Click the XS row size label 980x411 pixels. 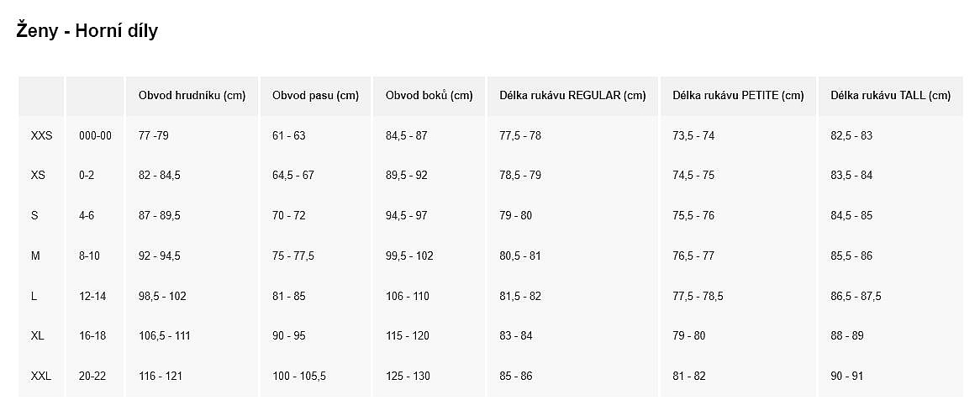click(38, 176)
